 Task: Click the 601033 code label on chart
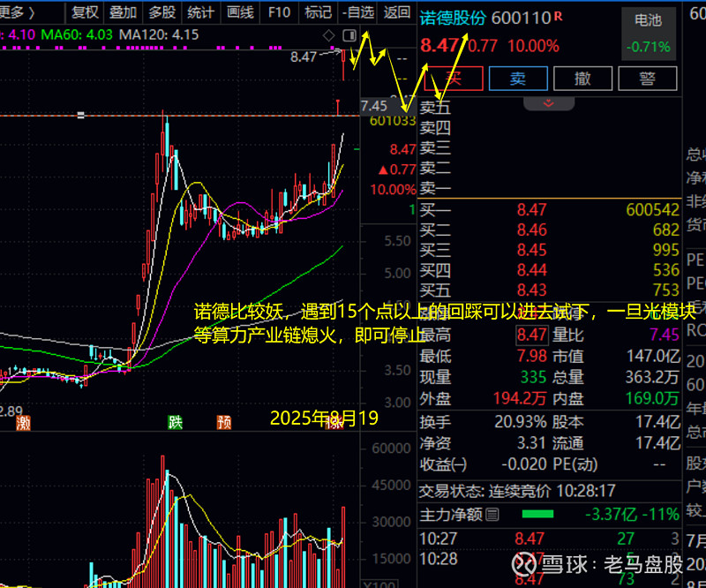tap(392, 121)
